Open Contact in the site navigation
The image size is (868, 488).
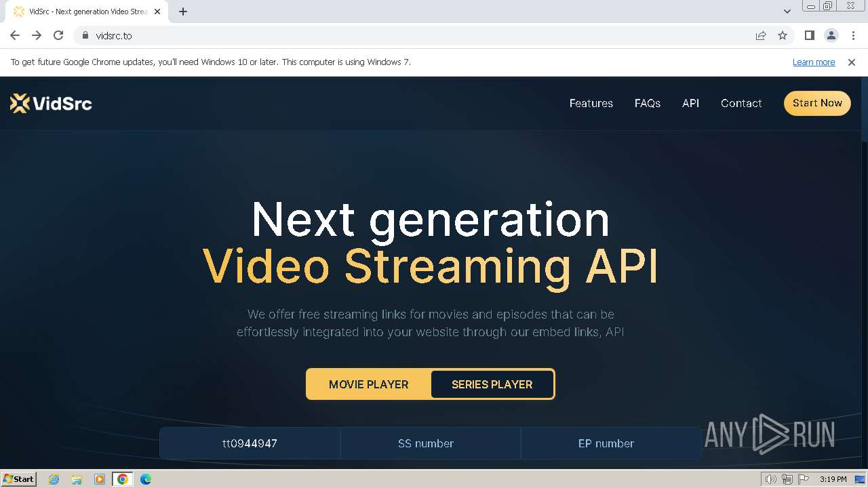[x=741, y=103]
